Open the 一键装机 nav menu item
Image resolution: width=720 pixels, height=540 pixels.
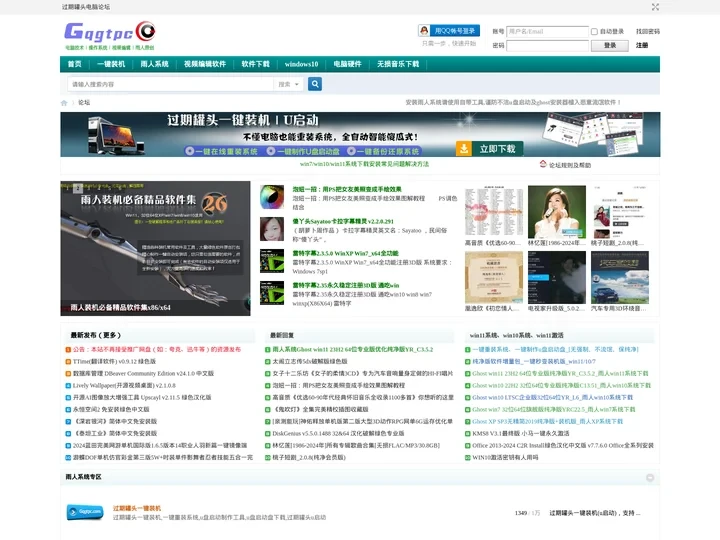pyautogui.click(x=111, y=64)
